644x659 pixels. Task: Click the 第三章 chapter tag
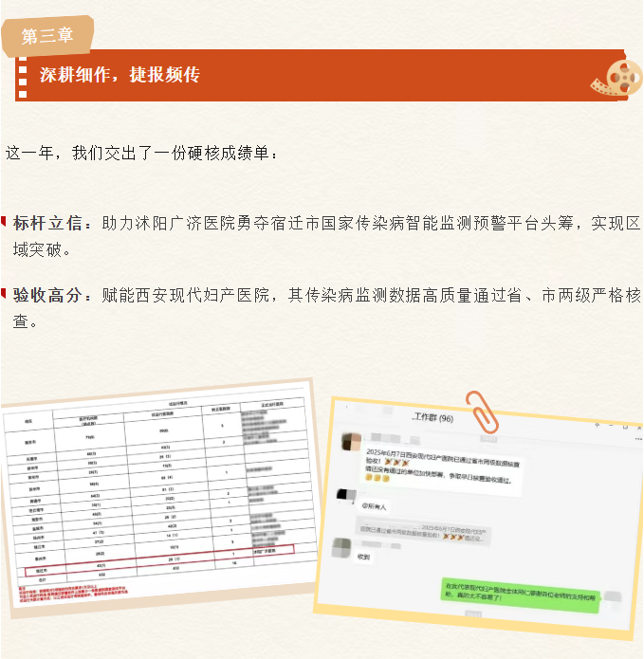point(46,36)
